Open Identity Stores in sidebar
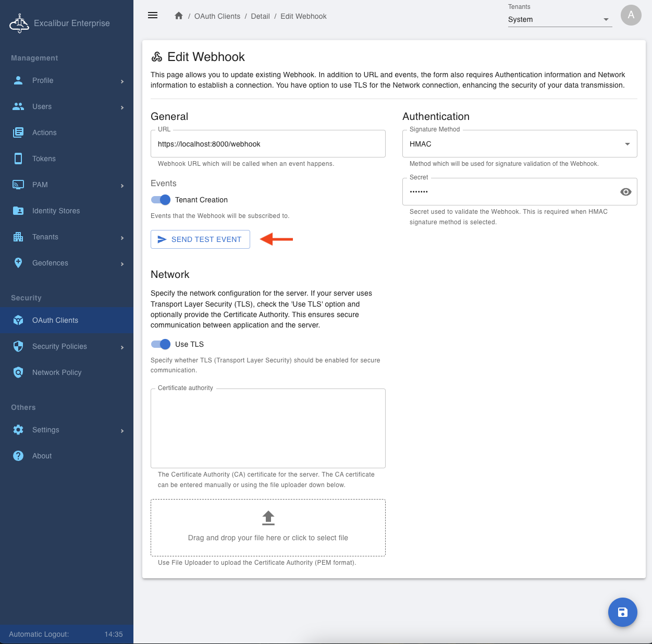Image resolution: width=652 pixels, height=644 pixels. tap(56, 211)
